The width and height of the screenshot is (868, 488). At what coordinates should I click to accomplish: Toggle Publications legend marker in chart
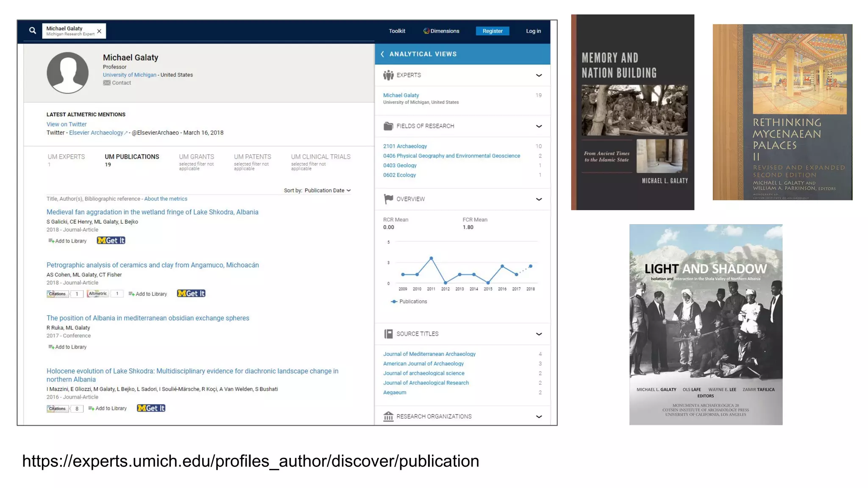pos(394,302)
